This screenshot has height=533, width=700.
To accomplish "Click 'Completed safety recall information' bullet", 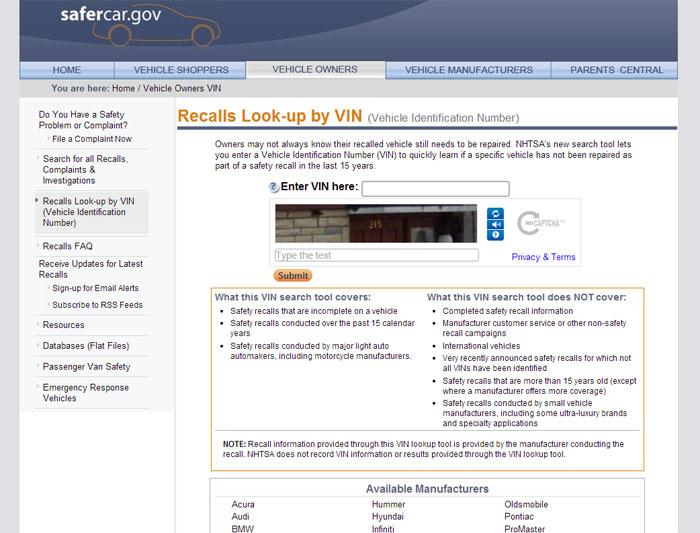I will [x=508, y=311].
